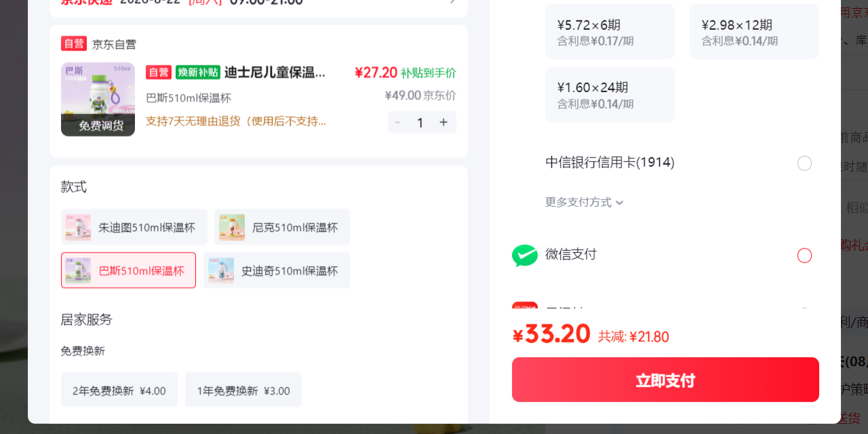The height and width of the screenshot is (434, 868).
Task: Open the product thumbnail with 免费调货 label
Action: [x=98, y=100]
